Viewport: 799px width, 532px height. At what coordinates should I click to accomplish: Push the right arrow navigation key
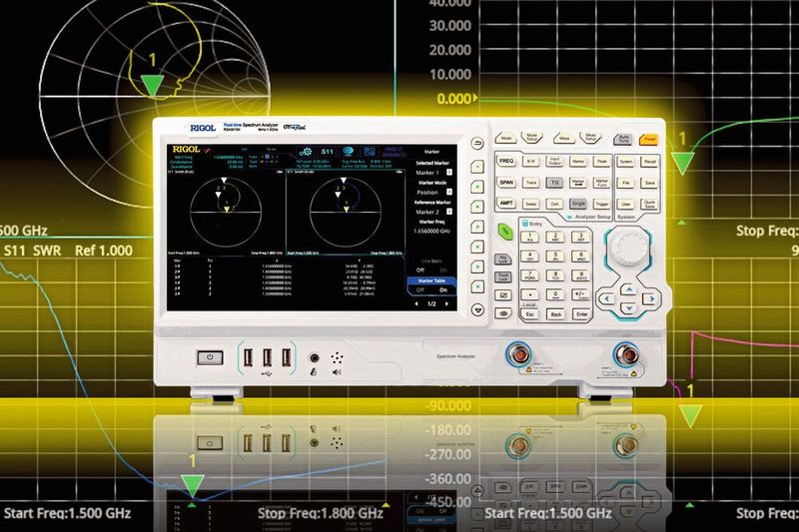coord(650,299)
